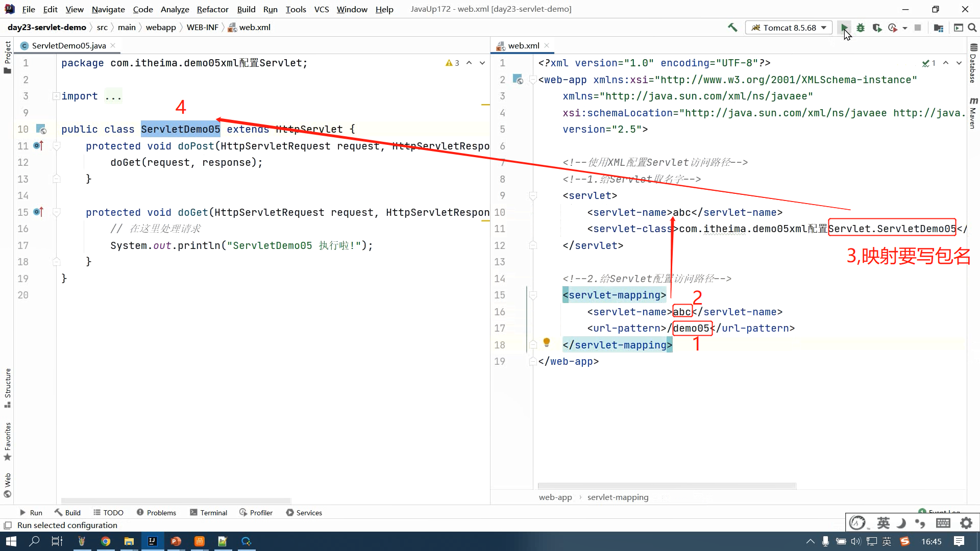Click the webapp breadcrumb
This screenshot has height=551, width=980.
(161, 27)
